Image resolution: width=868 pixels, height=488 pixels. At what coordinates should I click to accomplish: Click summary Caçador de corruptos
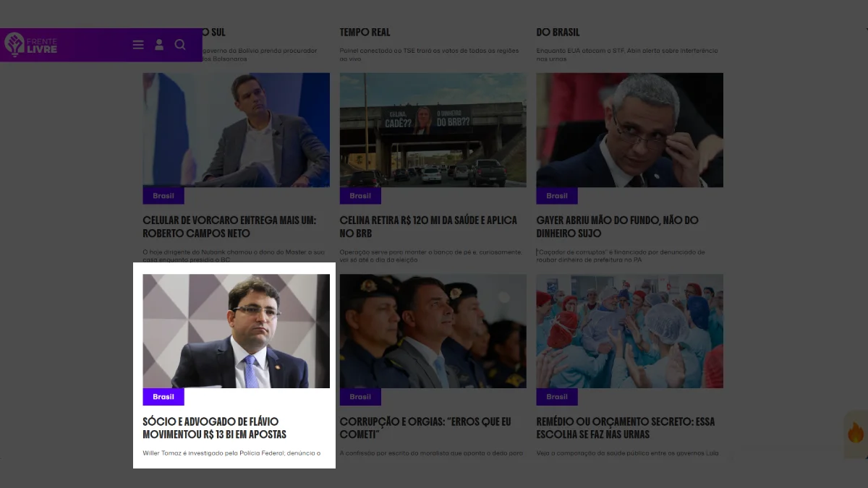(621, 255)
